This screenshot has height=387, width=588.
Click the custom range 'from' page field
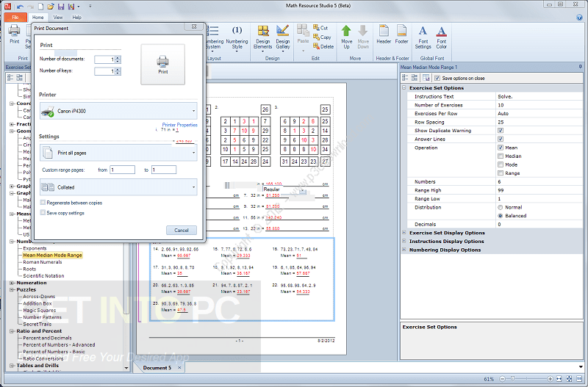click(x=122, y=170)
